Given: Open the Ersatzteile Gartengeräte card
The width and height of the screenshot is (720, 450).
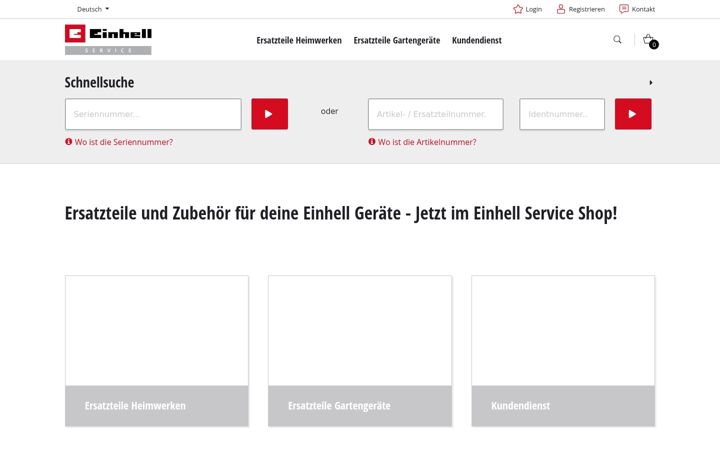Looking at the screenshot, I should (360, 351).
